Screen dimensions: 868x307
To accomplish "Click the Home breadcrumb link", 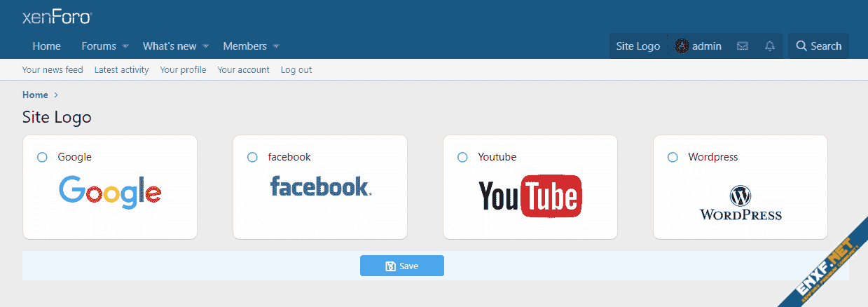I will 35,95.
